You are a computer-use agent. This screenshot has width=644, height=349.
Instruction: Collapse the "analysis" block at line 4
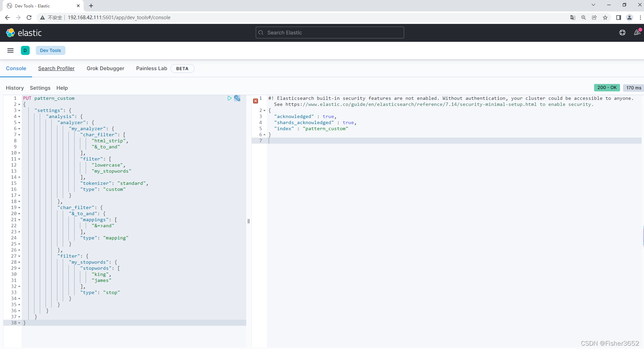[19, 117]
